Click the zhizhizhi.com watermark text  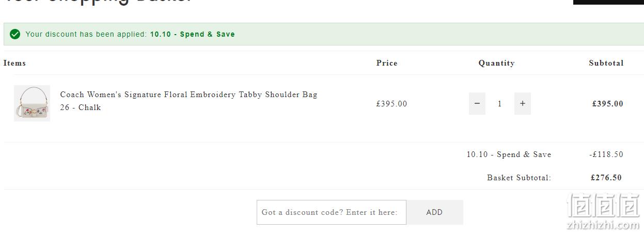603,225
